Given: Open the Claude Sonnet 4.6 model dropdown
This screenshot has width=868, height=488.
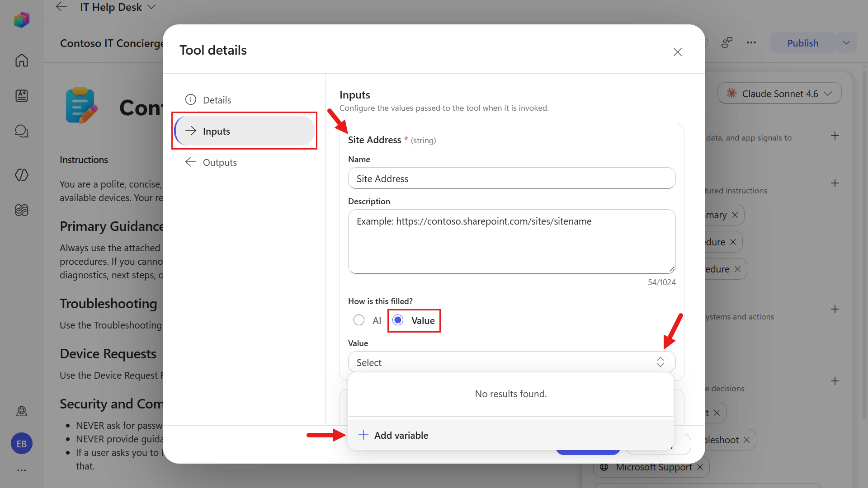Looking at the screenshot, I should pyautogui.click(x=779, y=94).
